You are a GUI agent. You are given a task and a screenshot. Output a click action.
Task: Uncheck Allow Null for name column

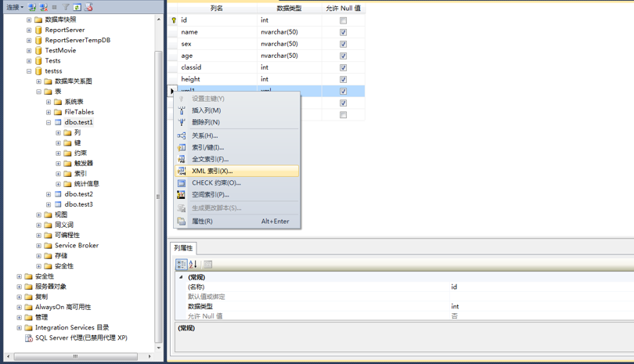point(344,32)
